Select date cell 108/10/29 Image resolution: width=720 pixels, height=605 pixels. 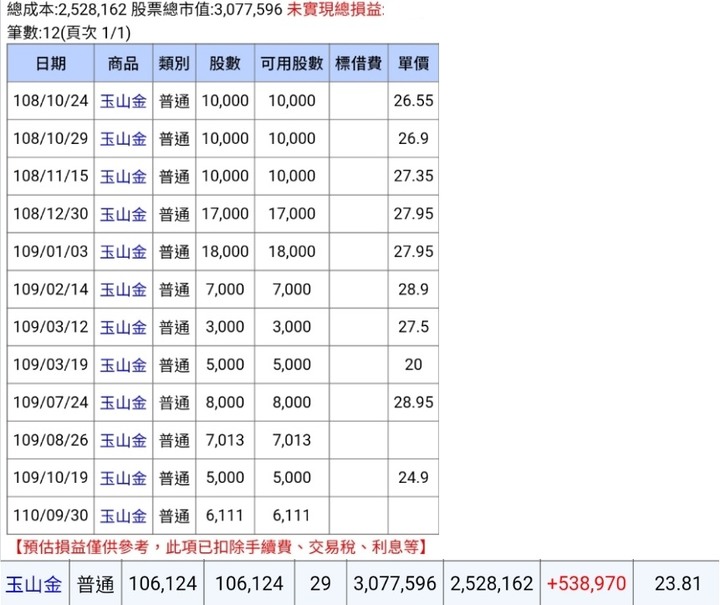51,138
